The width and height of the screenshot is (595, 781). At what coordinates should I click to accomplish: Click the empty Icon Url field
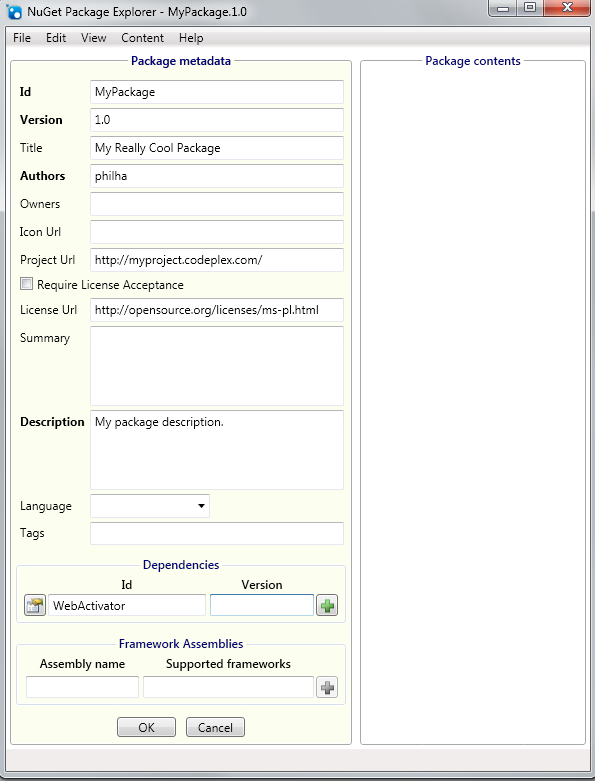[x=217, y=232]
